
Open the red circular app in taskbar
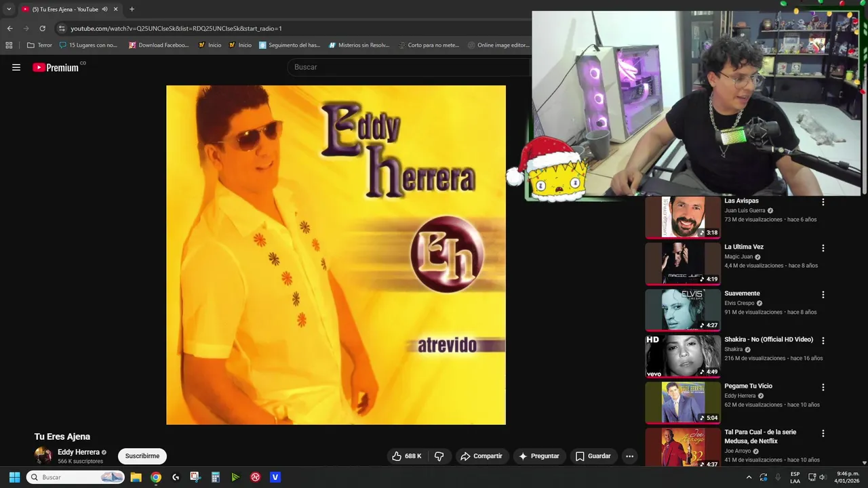[x=256, y=477]
